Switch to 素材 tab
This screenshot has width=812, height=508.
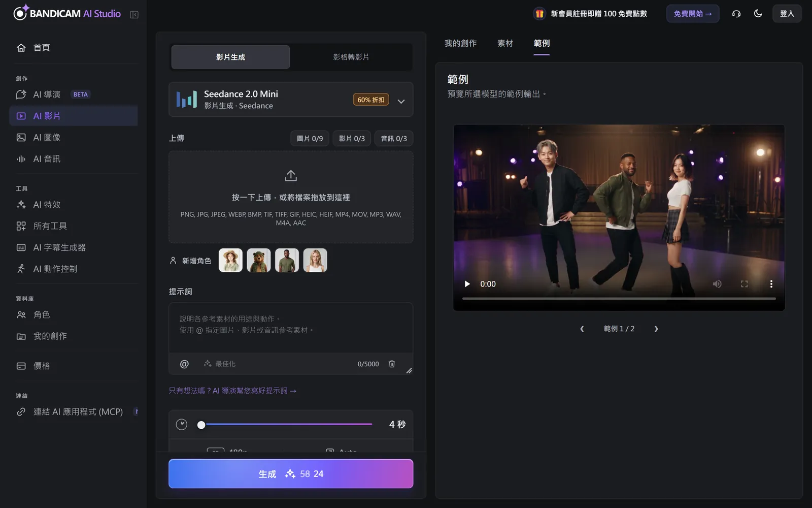point(505,43)
